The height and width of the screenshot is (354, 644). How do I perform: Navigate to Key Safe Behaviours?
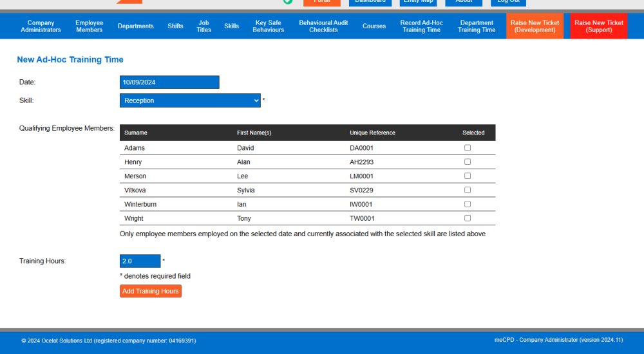pyautogui.click(x=268, y=26)
